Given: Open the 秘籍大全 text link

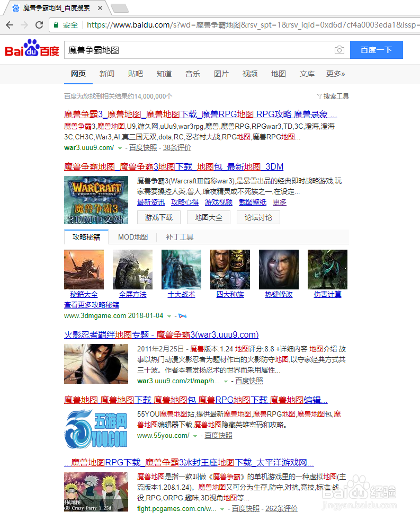Looking at the screenshot, I should [x=84, y=294].
